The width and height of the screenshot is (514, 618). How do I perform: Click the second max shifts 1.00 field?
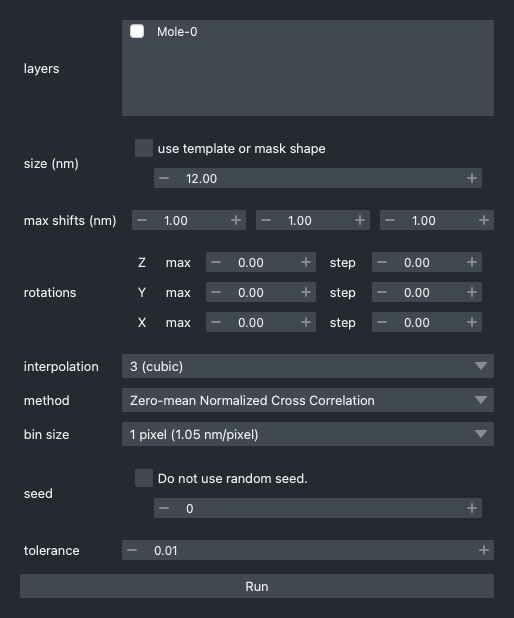pyautogui.click(x=313, y=220)
